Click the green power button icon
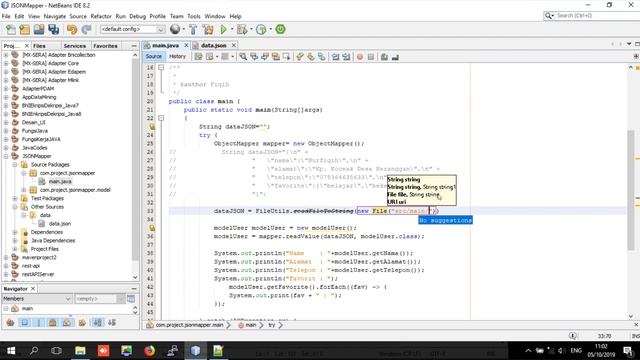Viewport: 640px width, 360px height. pyautogui.click(x=280, y=29)
